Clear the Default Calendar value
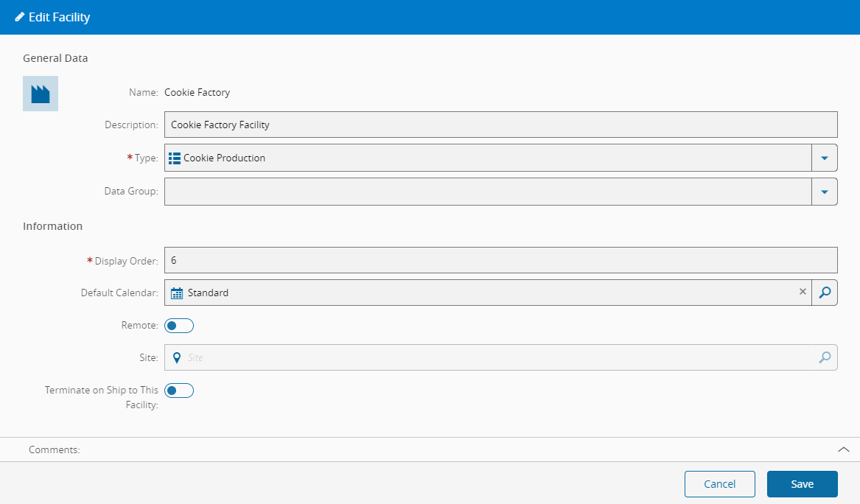The image size is (860, 504). [803, 293]
